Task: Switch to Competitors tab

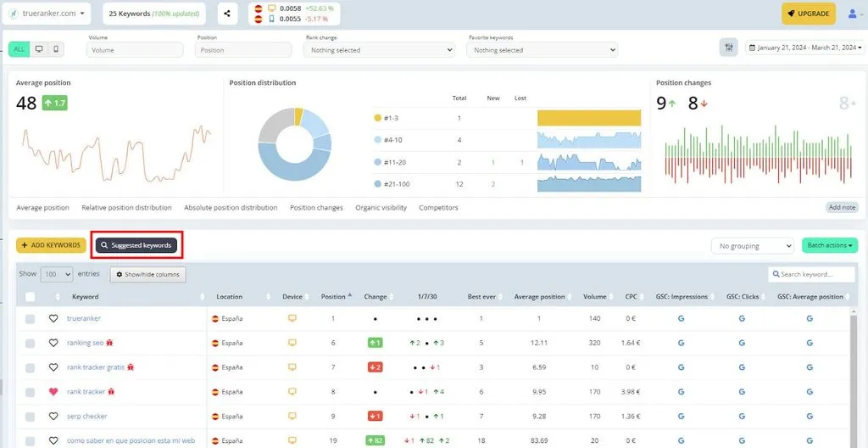Action: pyautogui.click(x=438, y=207)
